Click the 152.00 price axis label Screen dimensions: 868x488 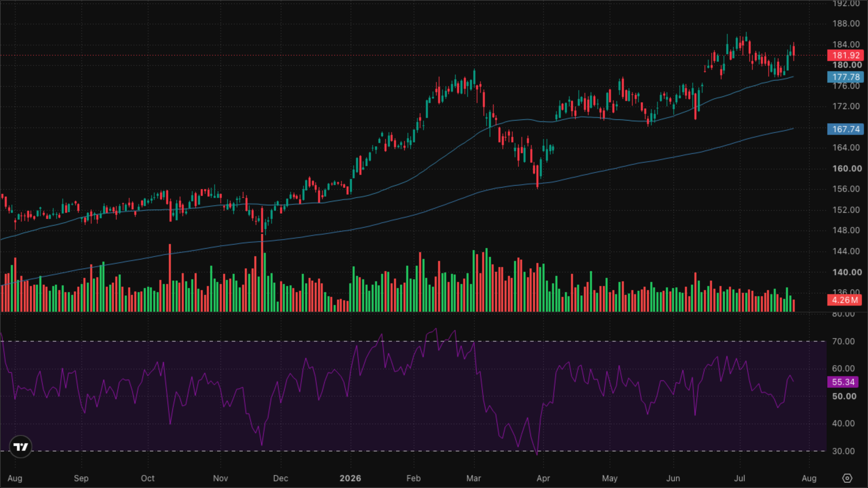click(846, 210)
